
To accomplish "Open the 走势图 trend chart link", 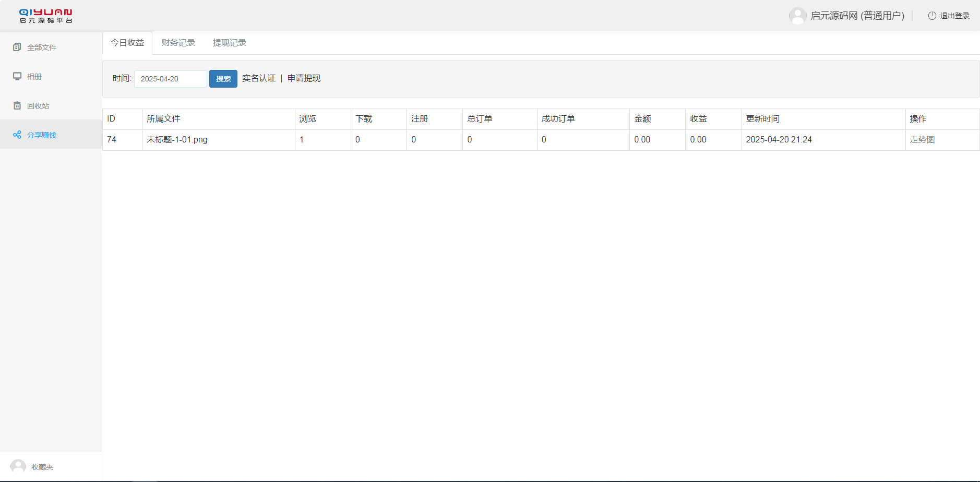I will (x=922, y=140).
